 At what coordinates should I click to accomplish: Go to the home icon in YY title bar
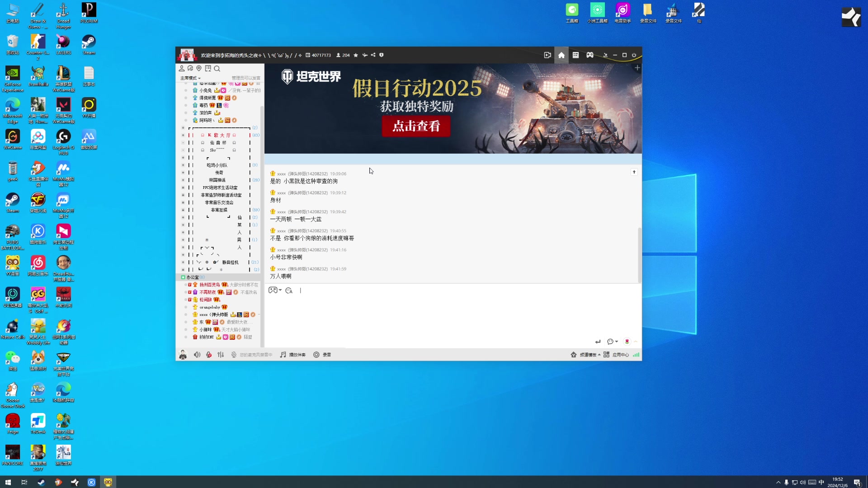click(x=561, y=55)
